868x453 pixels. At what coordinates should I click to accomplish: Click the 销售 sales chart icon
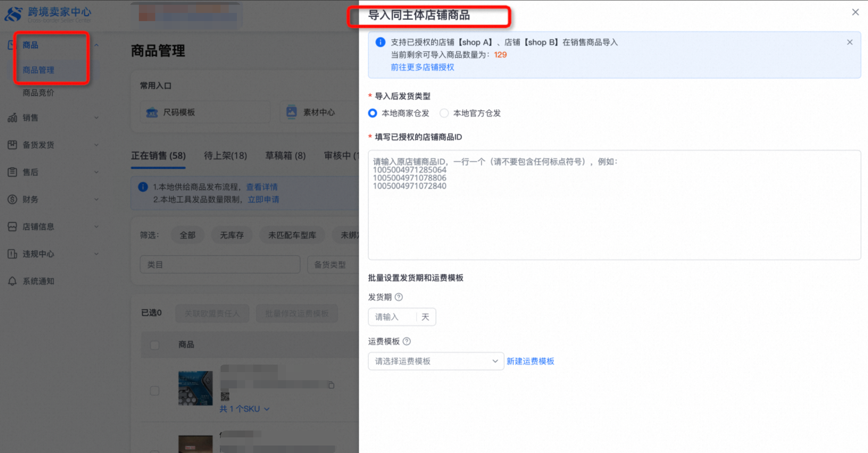[x=12, y=118]
